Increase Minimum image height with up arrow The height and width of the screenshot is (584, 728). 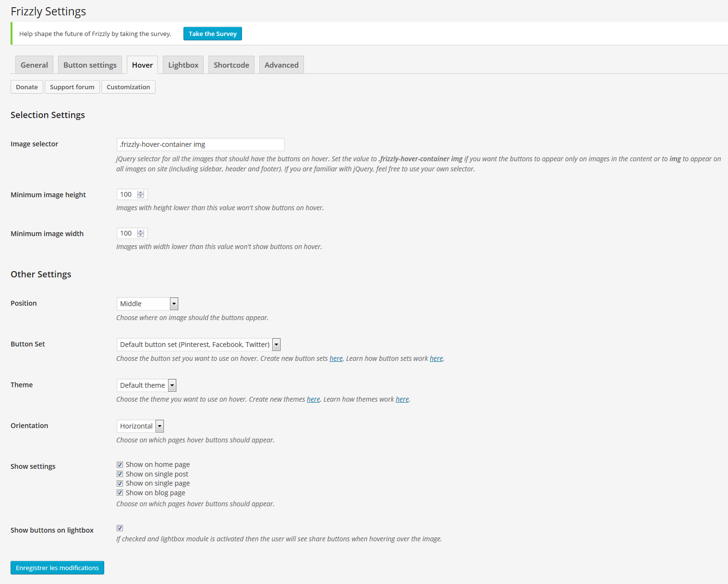point(141,192)
